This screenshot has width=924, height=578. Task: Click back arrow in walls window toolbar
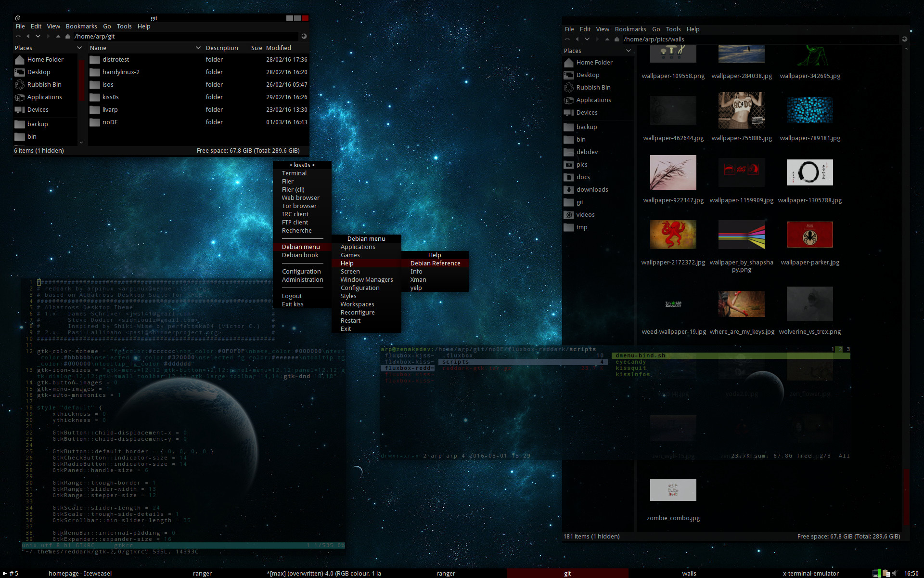577,39
